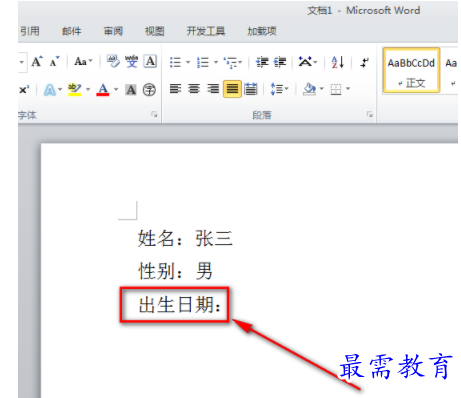Apply the red font color
This screenshot has height=398, width=461.
pos(103,90)
